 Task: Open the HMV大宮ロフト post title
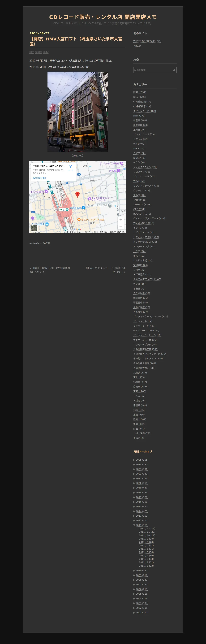[76, 41]
